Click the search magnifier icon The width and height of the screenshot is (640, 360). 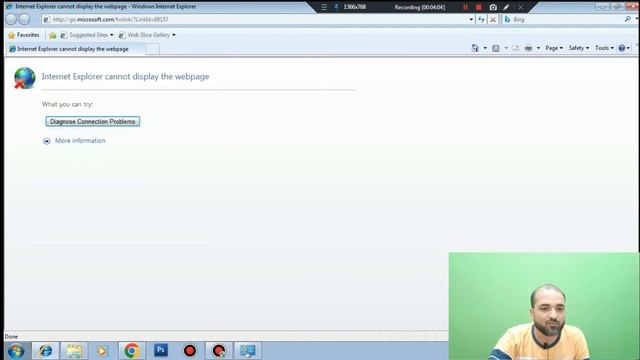(628, 19)
